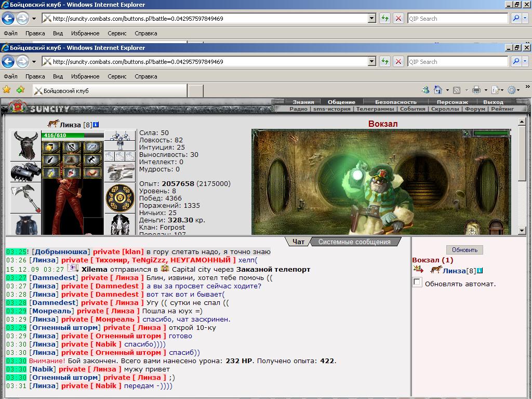The image size is (532, 399).
Task: Click the Add to Favorites star-plus icon
Action: (20, 89)
